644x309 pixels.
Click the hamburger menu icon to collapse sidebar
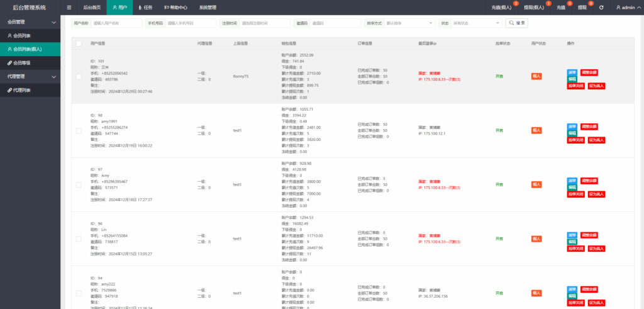pos(69,8)
